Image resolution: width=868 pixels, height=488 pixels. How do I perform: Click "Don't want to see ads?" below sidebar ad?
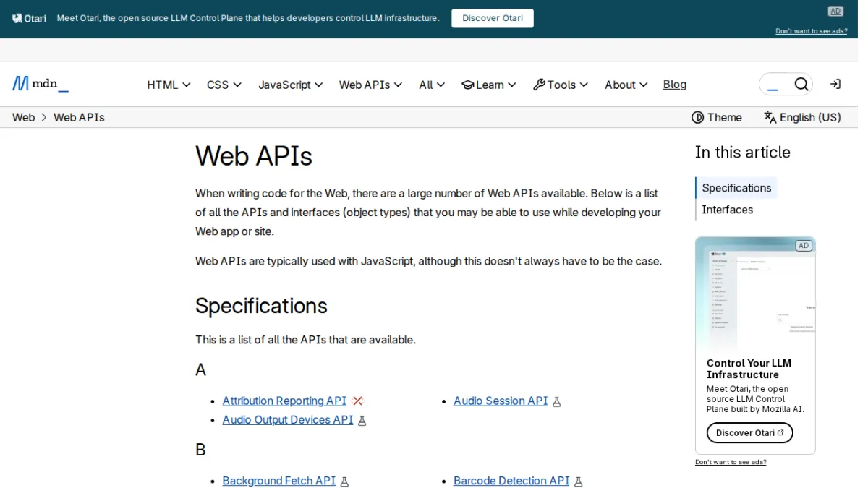[731, 462]
